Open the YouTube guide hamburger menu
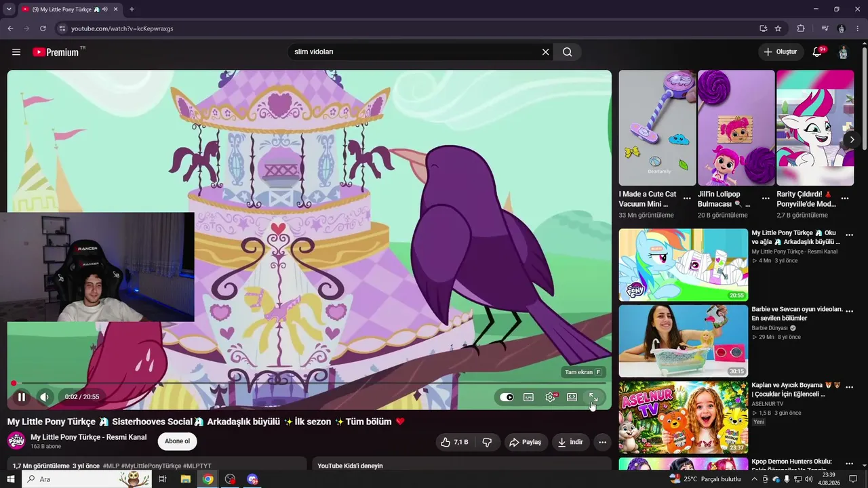Viewport: 868px width, 488px height. coord(16,52)
